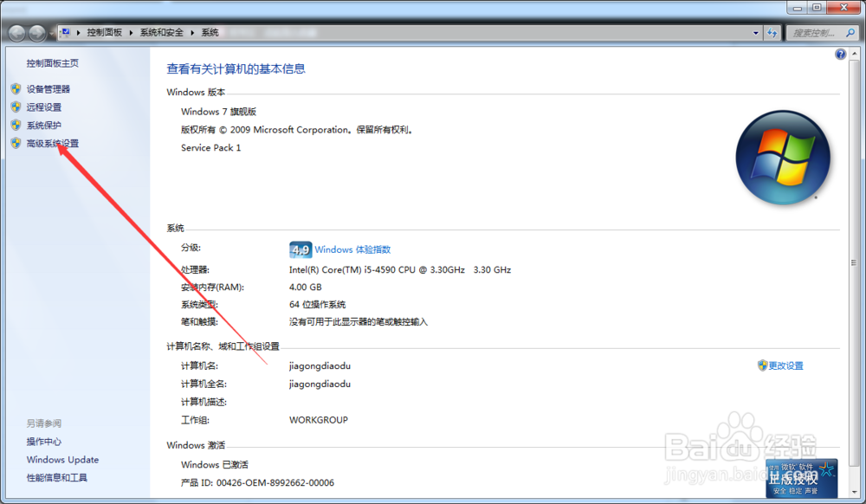Click the shield icon beside 设备管理器

coord(16,88)
